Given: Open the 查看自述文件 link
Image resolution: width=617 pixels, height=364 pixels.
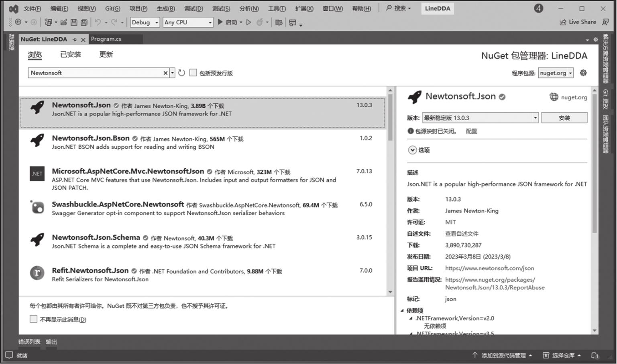Looking at the screenshot, I should pyautogui.click(x=462, y=234).
